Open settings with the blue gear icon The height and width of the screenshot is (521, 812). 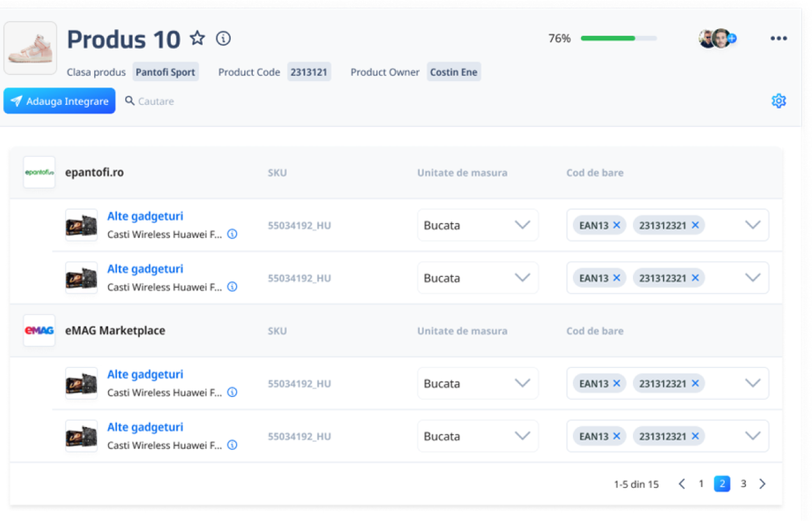(x=778, y=101)
